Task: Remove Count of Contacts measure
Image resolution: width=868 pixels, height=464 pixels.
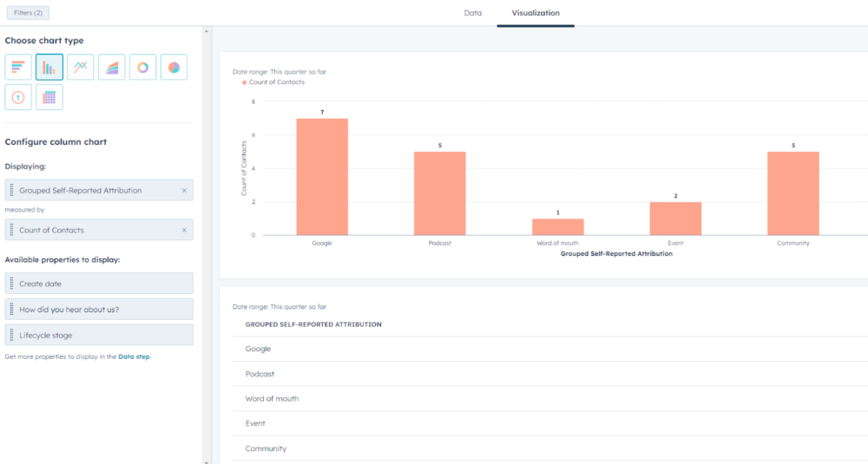Action: [183, 230]
